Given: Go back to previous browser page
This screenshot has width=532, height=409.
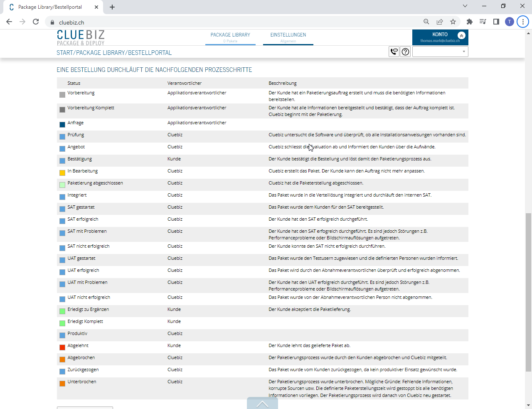Looking at the screenshot, I should pos(9,22).
